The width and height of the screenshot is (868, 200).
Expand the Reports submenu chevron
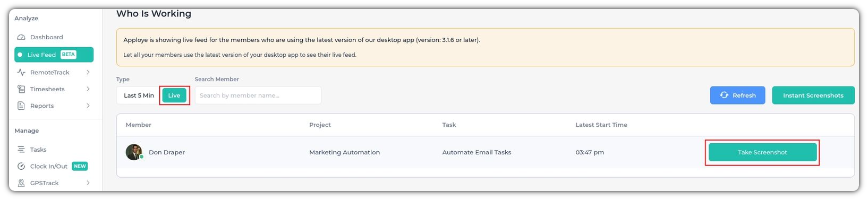tap(88, 106)
